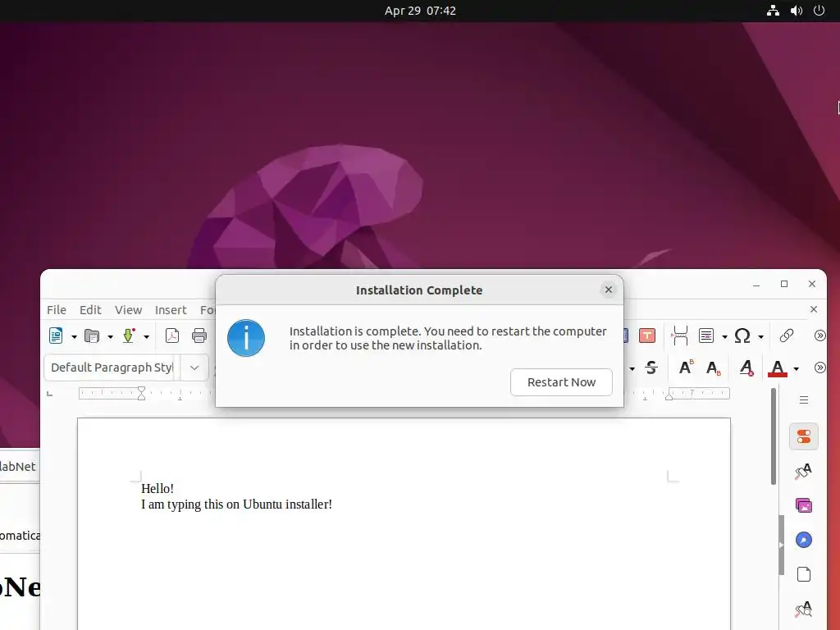This screenshot has width=840, height=630.
Task: Click the Default Paragraph Style field
Action: click(x=112, y=367)
